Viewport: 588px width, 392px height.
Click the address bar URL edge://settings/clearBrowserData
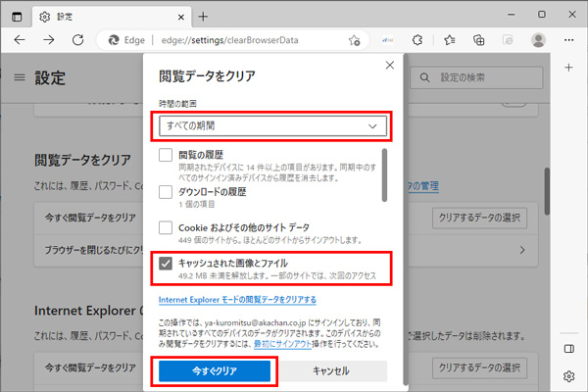[230, 40]
